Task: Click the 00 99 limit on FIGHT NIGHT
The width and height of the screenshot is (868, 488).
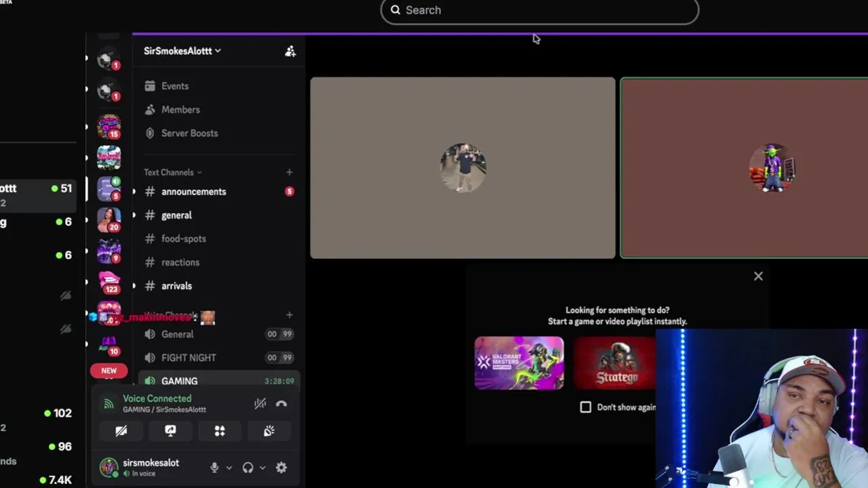Action: click(279, 358)
